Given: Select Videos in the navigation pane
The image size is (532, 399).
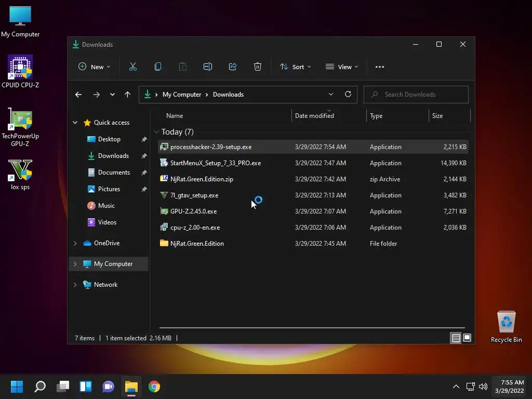Looking at the screenshot, I should 107,222.
